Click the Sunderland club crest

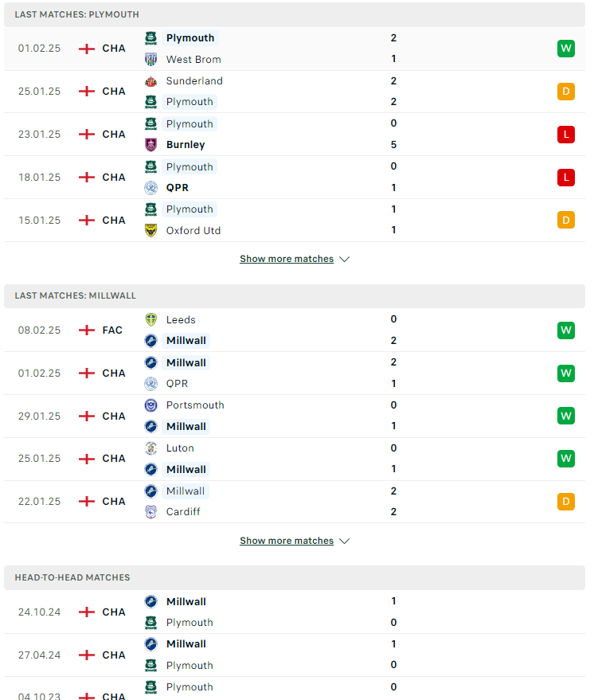(x=150, y=81)
